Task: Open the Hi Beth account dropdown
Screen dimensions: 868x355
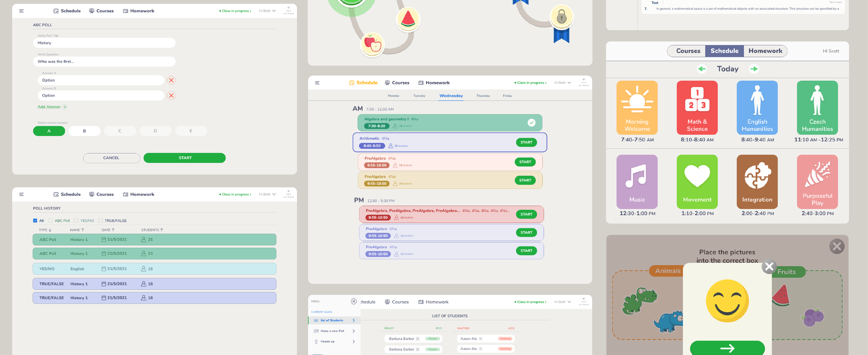Action: click(x=267, y=11)
